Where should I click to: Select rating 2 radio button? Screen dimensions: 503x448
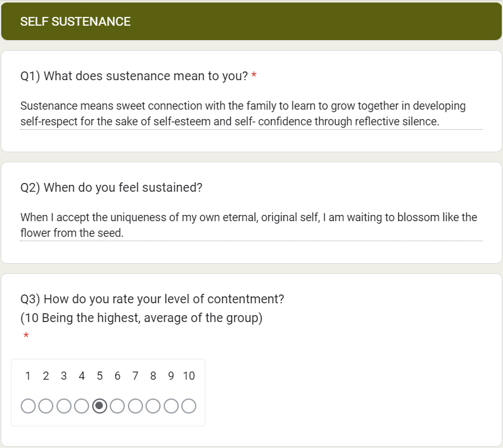(46, 406)
